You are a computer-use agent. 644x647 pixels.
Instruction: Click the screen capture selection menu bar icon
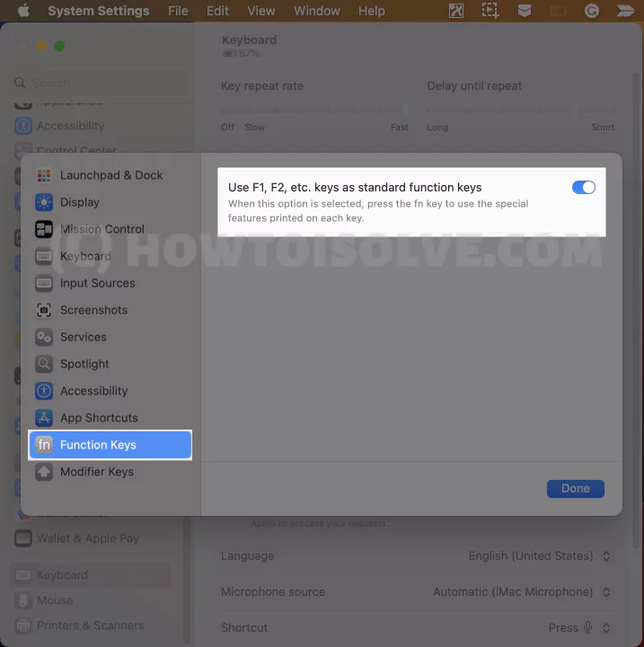tap(490, 11)
